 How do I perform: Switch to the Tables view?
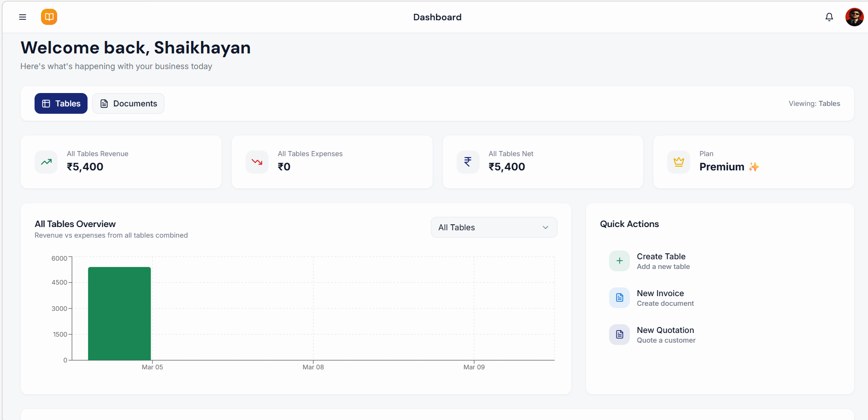[60, 103]
